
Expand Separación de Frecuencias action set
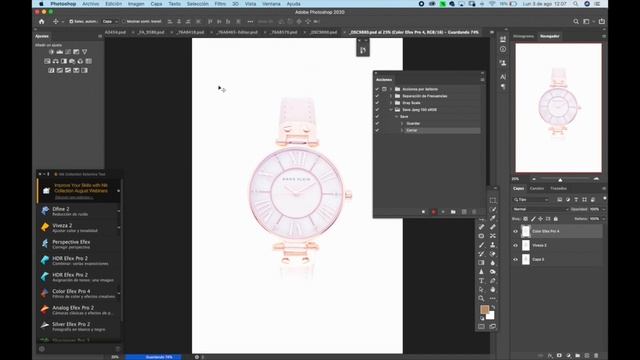pyautogui.click(x=391, y=96)
